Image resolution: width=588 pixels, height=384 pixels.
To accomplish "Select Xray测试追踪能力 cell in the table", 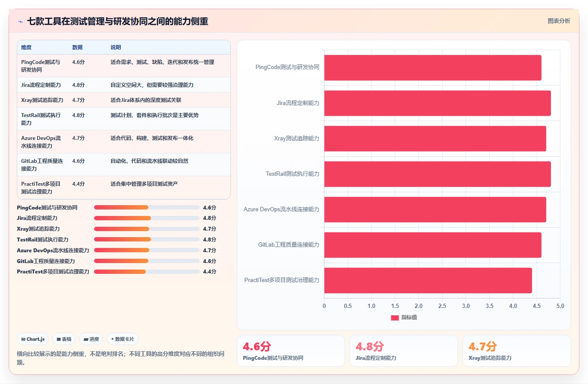I will point(42,100).
